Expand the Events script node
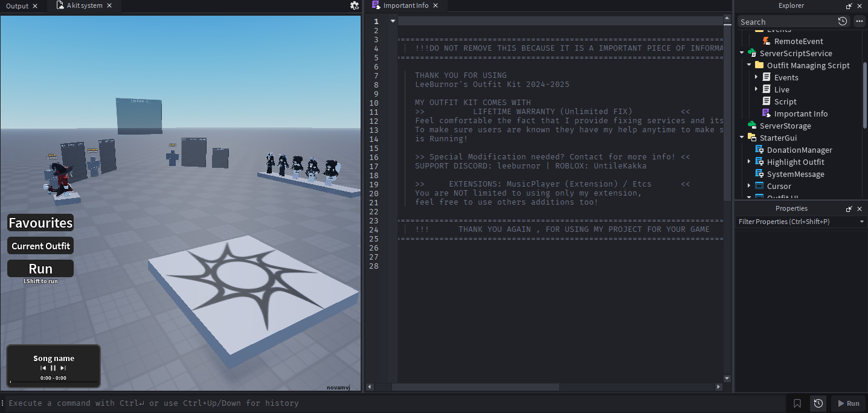 click(x=756, y=77)
